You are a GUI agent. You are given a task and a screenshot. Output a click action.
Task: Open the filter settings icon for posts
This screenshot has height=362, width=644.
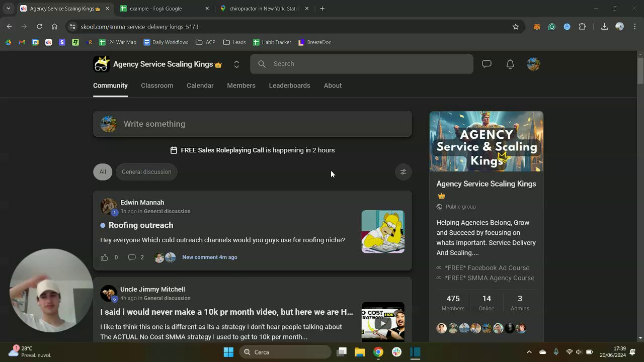403,172
